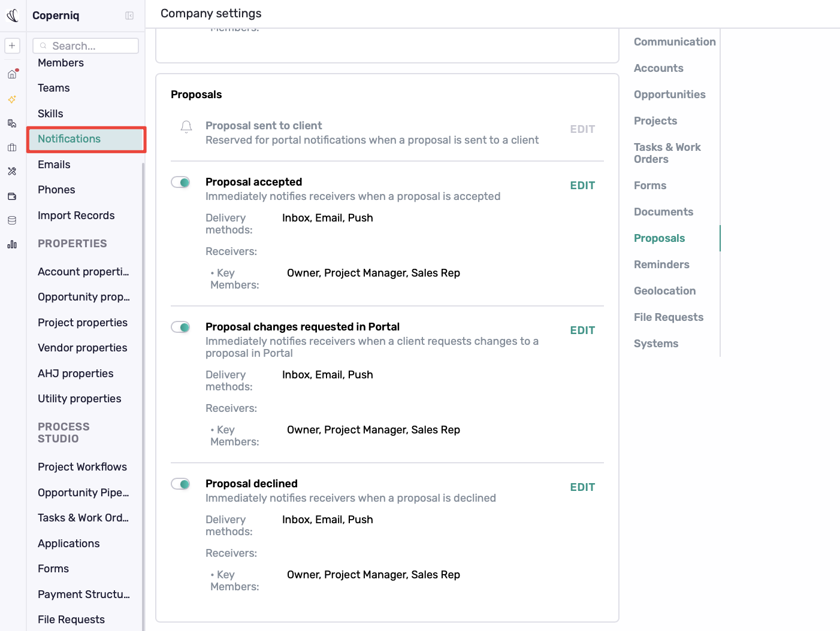
Task: Open the AI sparkle icon
Action: (12, 99)
